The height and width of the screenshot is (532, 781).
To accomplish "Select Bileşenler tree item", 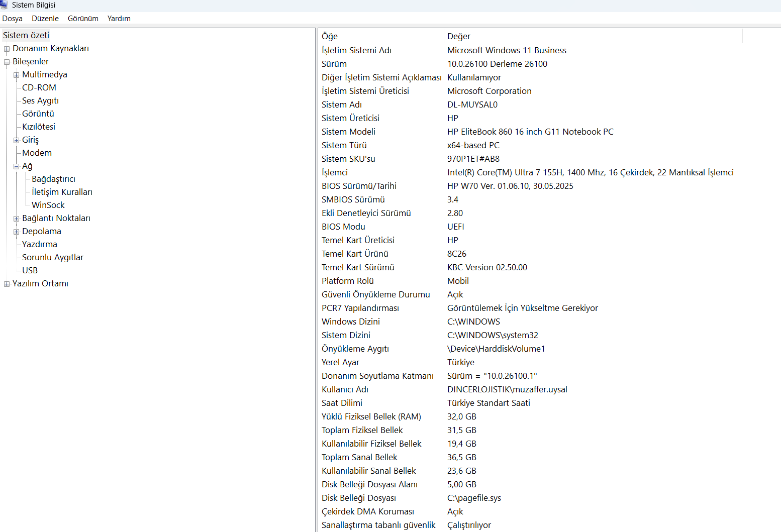I will click(31, 61).
